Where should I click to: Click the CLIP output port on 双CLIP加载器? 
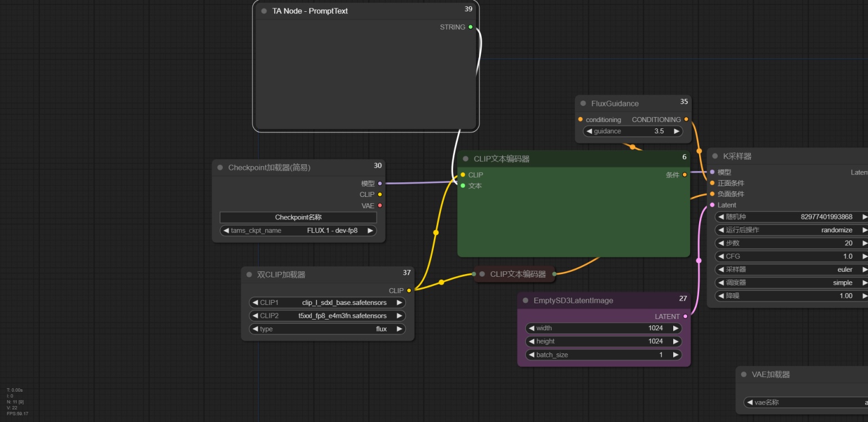point(409,290)
